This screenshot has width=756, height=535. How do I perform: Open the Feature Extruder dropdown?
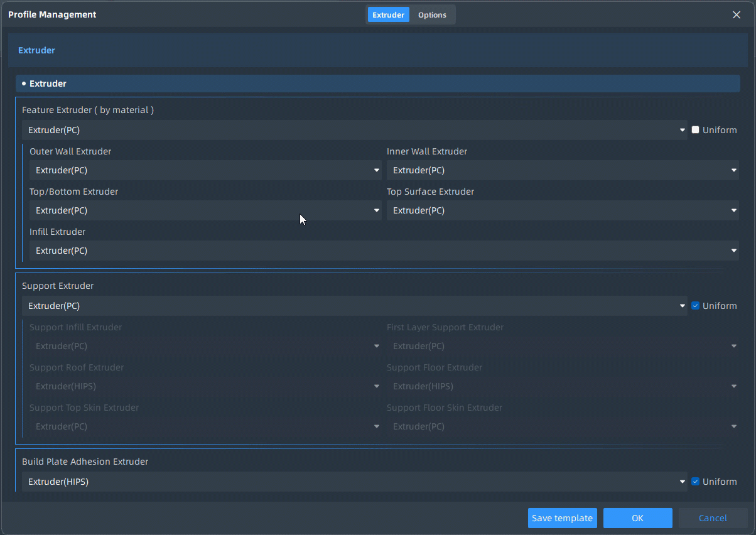click(x=355, y=130)
